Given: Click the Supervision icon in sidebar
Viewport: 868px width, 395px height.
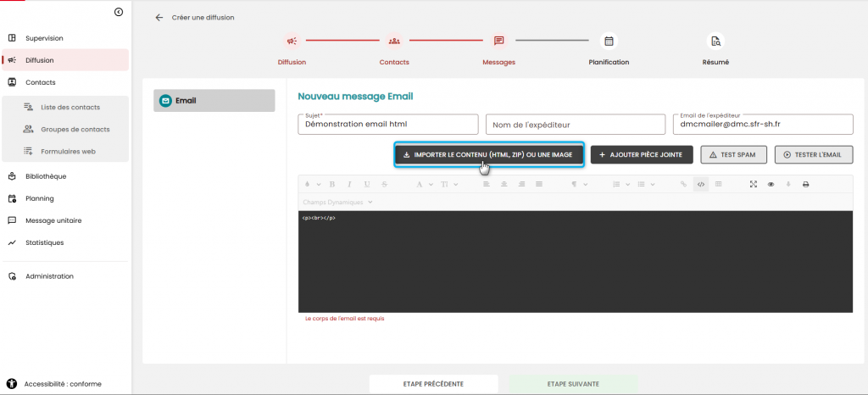Looking at the screenshot, I should 12,38.
